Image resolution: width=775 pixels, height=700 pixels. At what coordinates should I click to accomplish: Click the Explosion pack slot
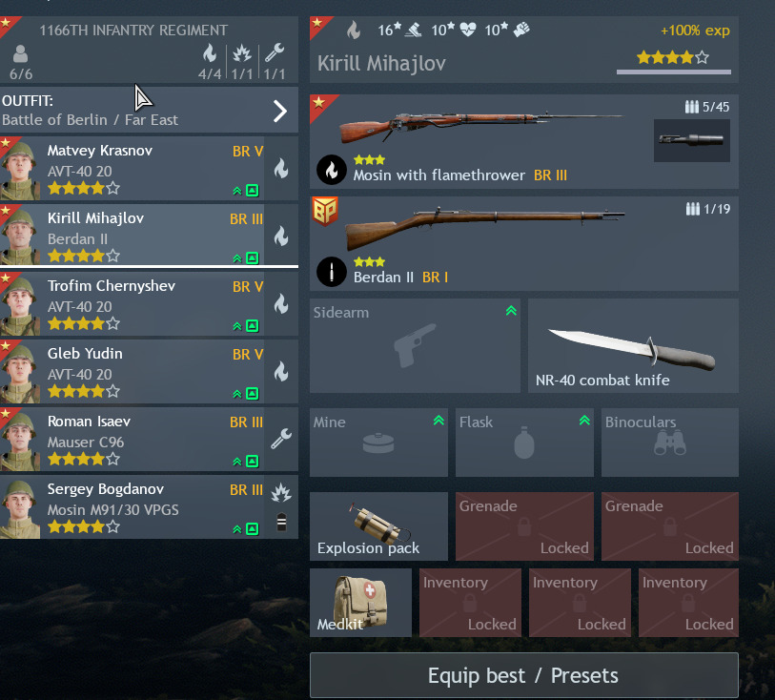378,526
